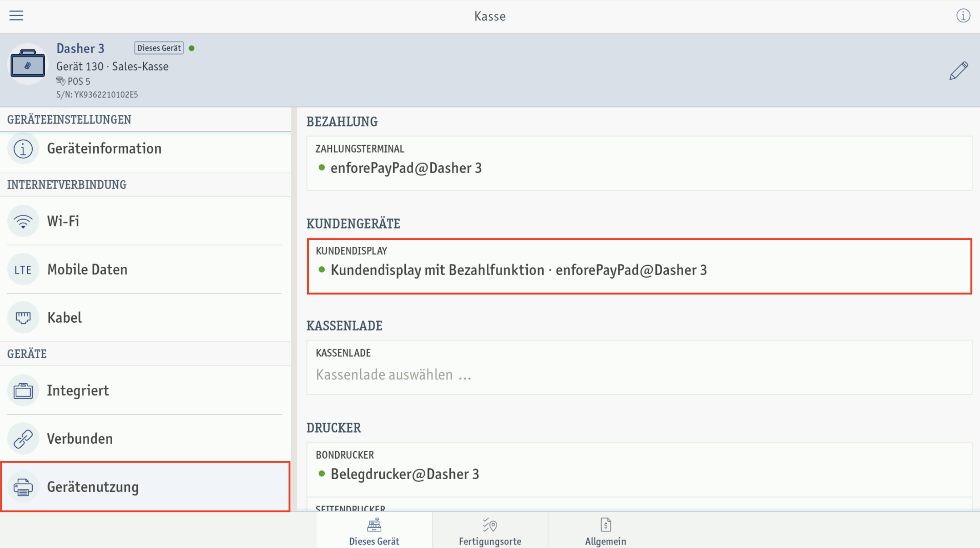Click the Dasher 3 cash register image

pos(27,64)
